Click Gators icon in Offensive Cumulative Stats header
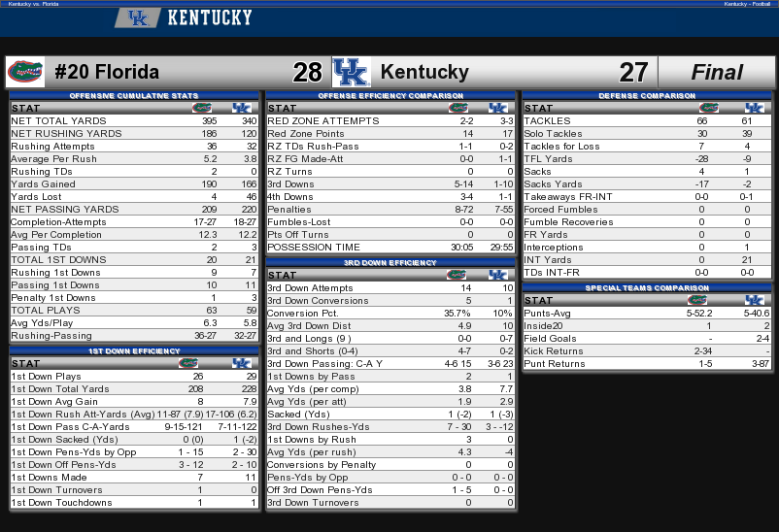This screenshot has height=532, width=779. pyautogui.click(x=202, y=108)
